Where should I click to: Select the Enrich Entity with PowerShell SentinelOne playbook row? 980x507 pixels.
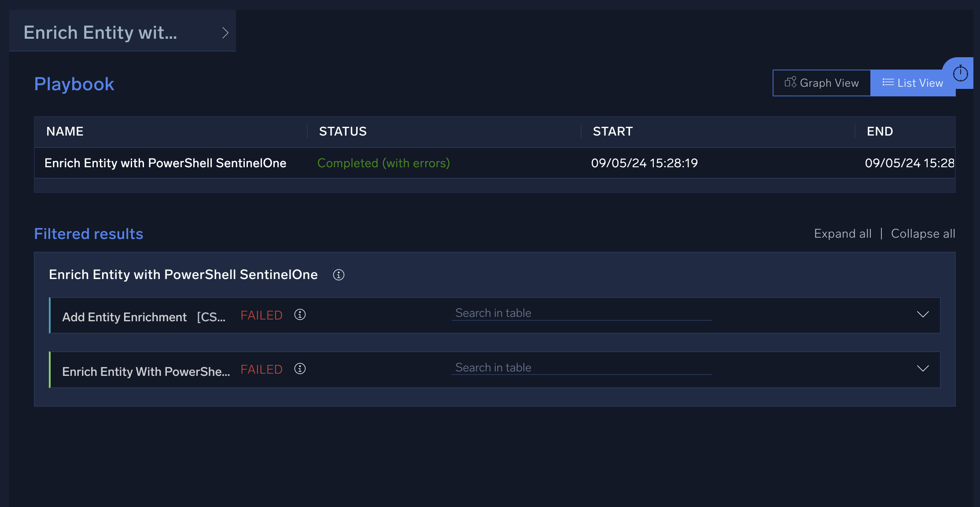(x=165, y=163)
